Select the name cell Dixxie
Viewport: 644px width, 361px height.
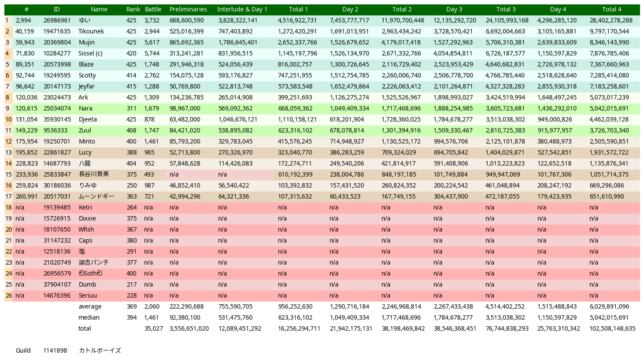click(87, 218)
